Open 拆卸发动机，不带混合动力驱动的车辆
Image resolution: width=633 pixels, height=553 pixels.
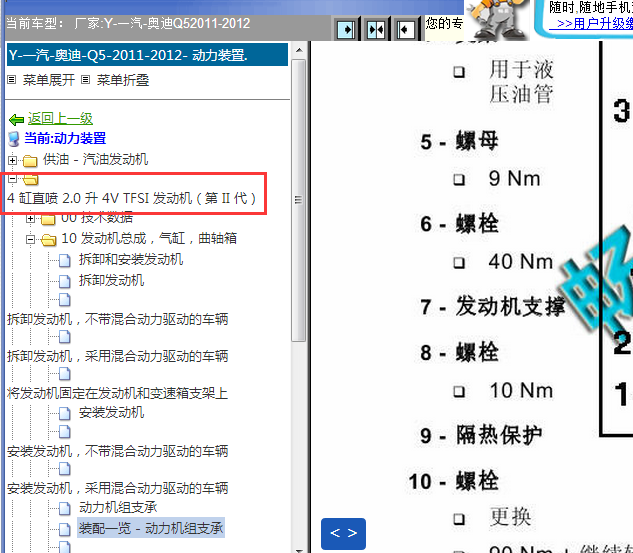coord(117,319)
